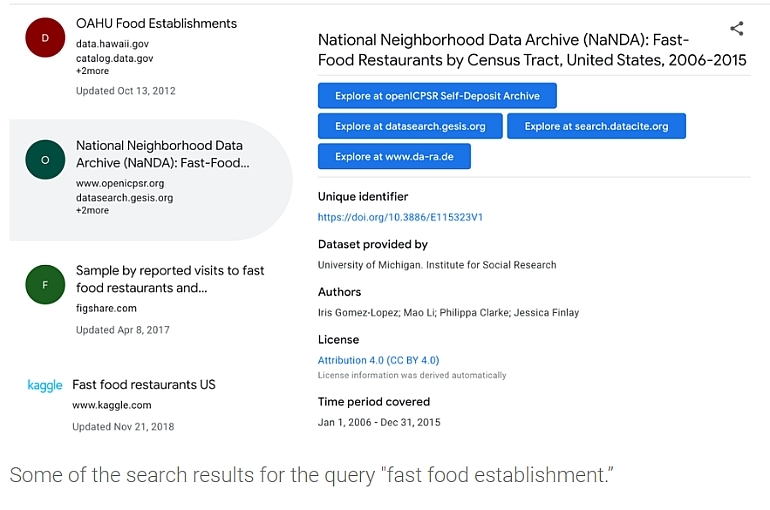Click the Kaggle logo
The height and width of the screenshot is (510, 770).
[45, 385]
